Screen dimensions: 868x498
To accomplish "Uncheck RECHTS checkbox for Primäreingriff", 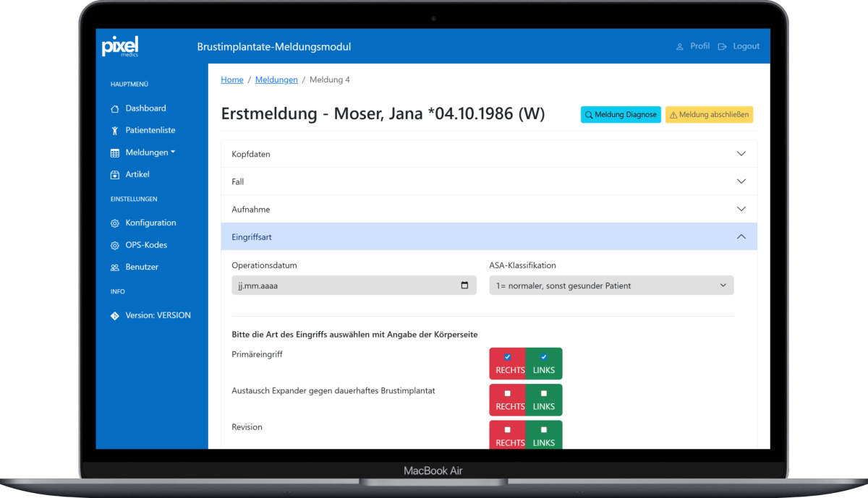I will (x=507, y=357).
